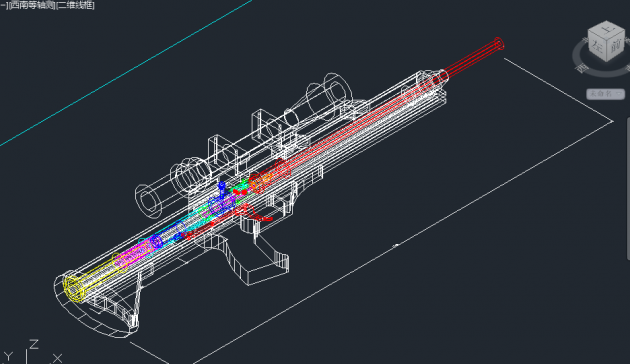Click the 左 face of the ViewCube

pos(597,47)
